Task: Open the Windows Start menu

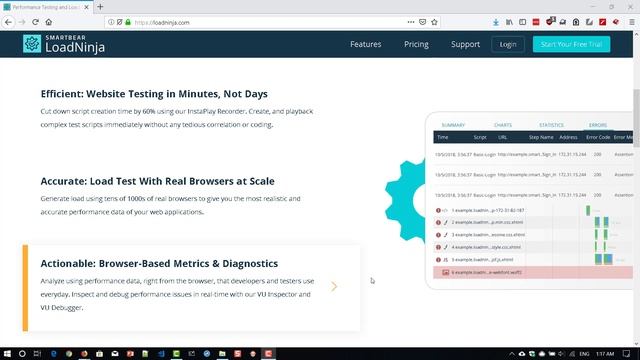Action: [x=7, y=353]
